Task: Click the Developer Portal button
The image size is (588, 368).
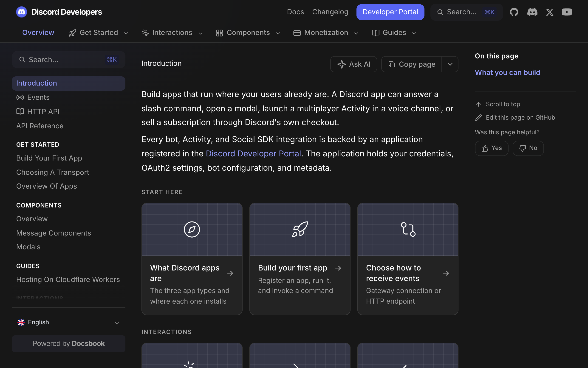Action: point(390,12)
